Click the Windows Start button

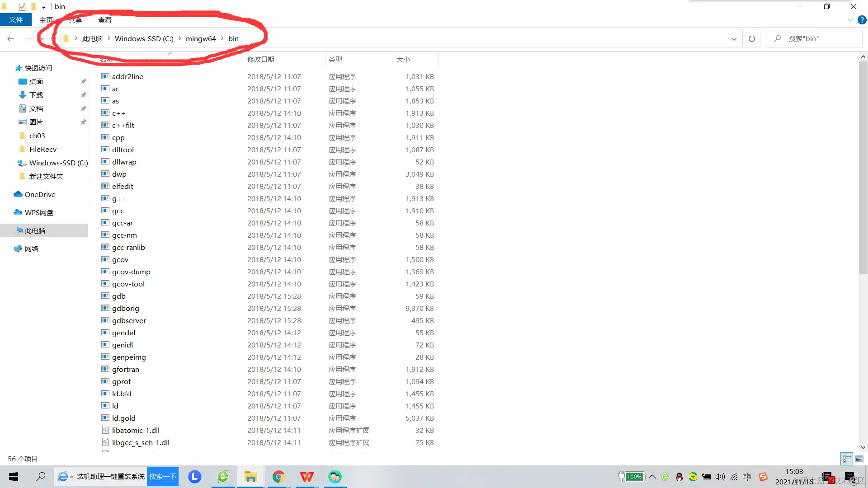click(14, 477)
